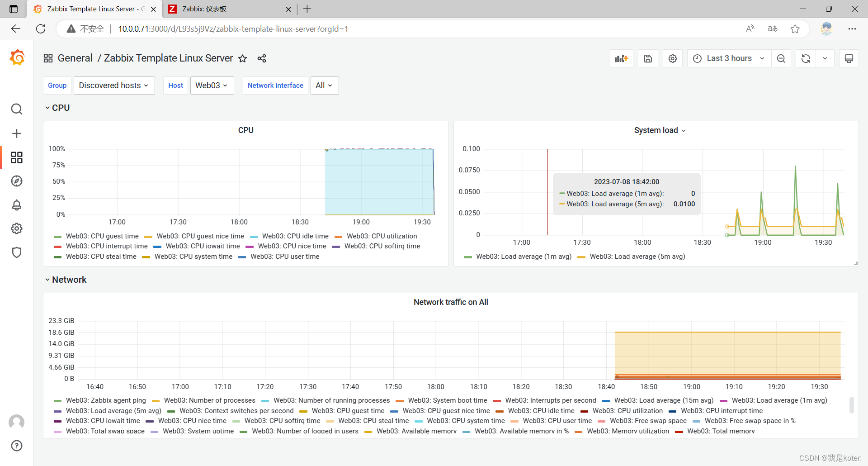Star the Zabbix Template Linux Server dashboard
Image resolution: width=868 pixels, height=466 pixels.
click(x=243, y=58)
